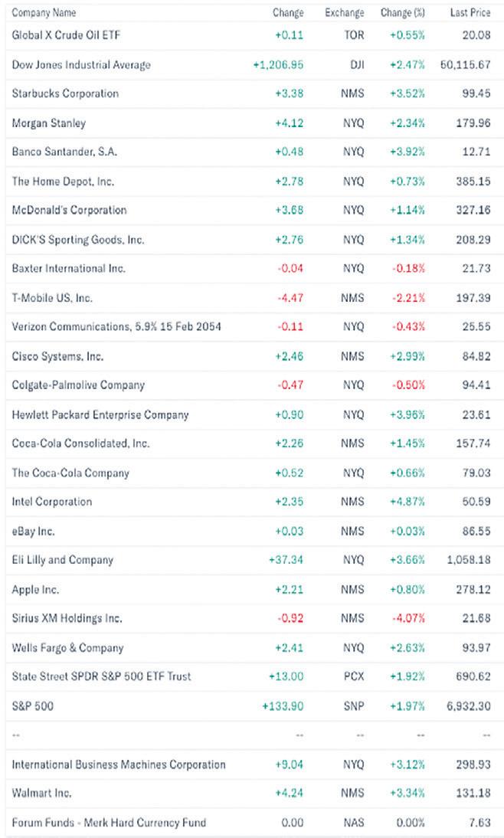The height and width of the screenshot is (838, 504).
Task: Open Walmart Inc. stock details
Action: pos(41,793)
